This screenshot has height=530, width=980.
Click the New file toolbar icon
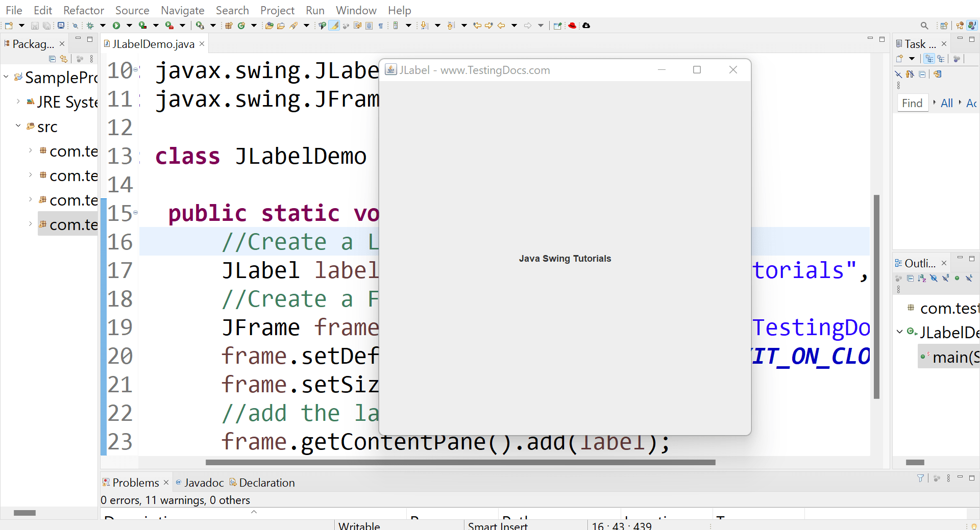click(9, 26)
